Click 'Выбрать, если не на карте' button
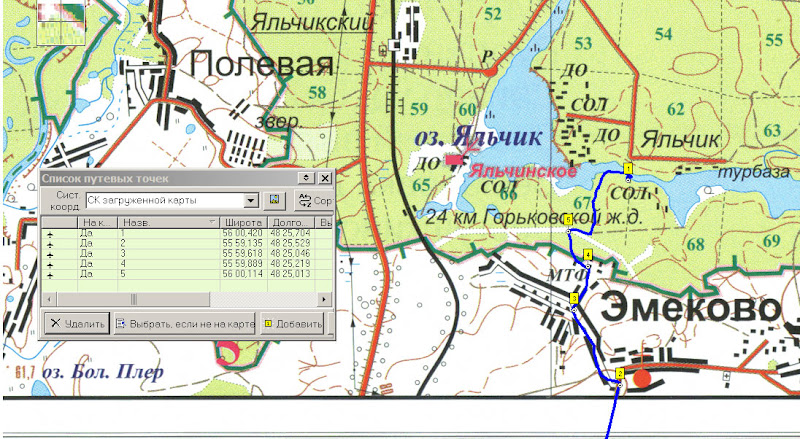Screen dimensions: 800x439 tap(184, 324)
